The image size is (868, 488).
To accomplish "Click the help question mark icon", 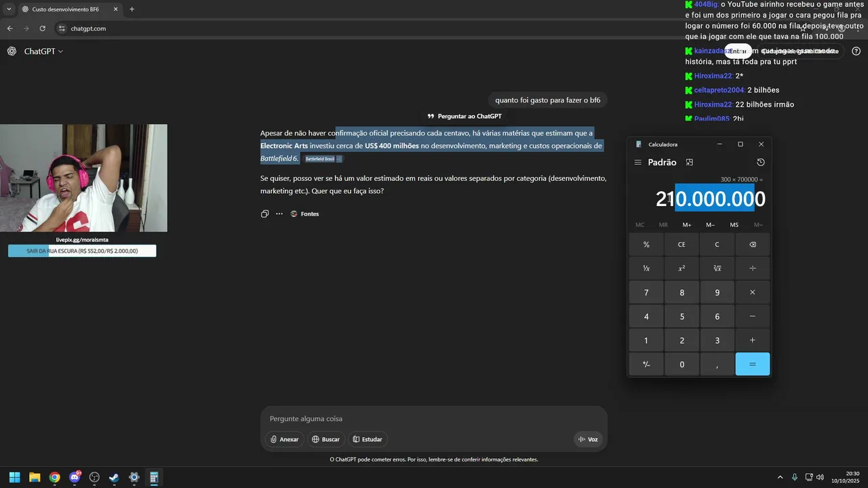I will 856,52.
